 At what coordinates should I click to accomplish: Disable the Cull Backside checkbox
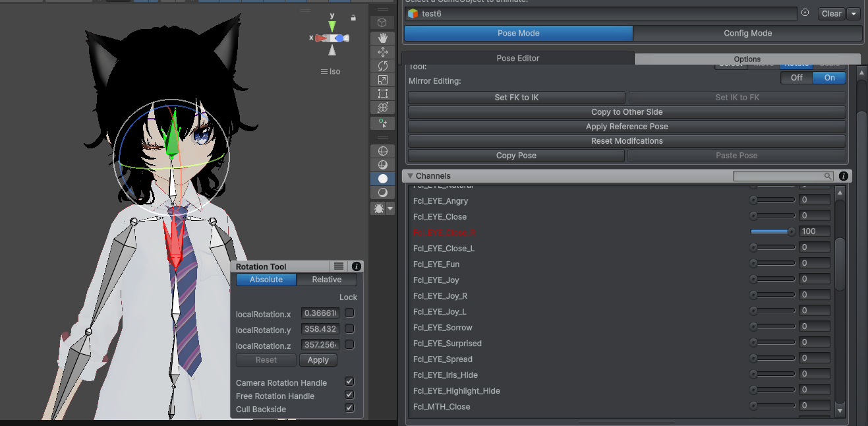[349, 409]
